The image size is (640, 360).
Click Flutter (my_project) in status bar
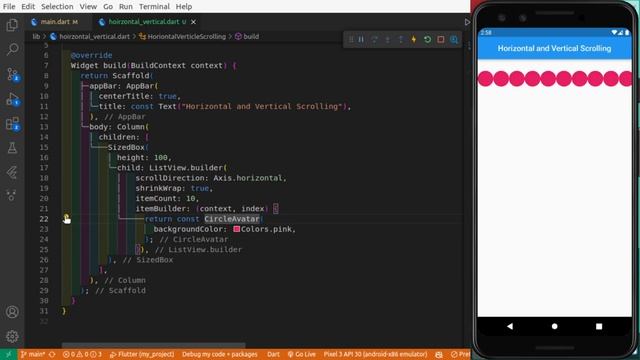tap(142, 354)
